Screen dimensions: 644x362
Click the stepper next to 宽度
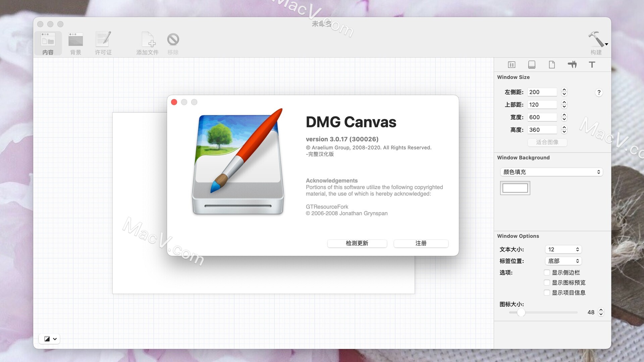click(564, 117)
